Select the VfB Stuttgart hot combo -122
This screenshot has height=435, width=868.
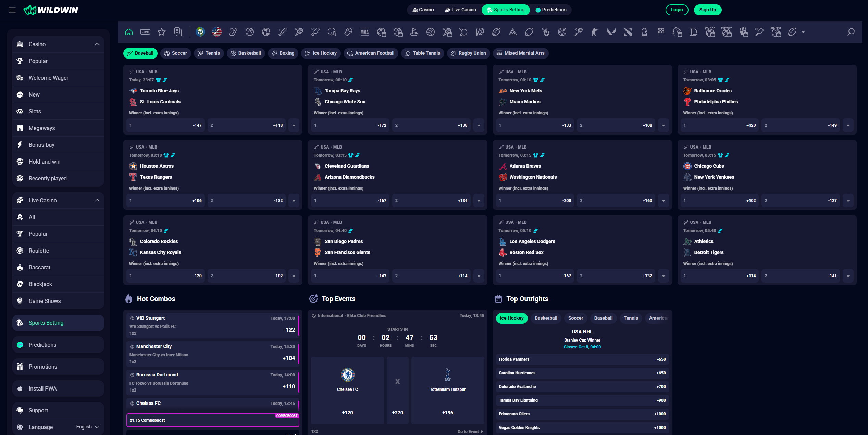[213, 325]
